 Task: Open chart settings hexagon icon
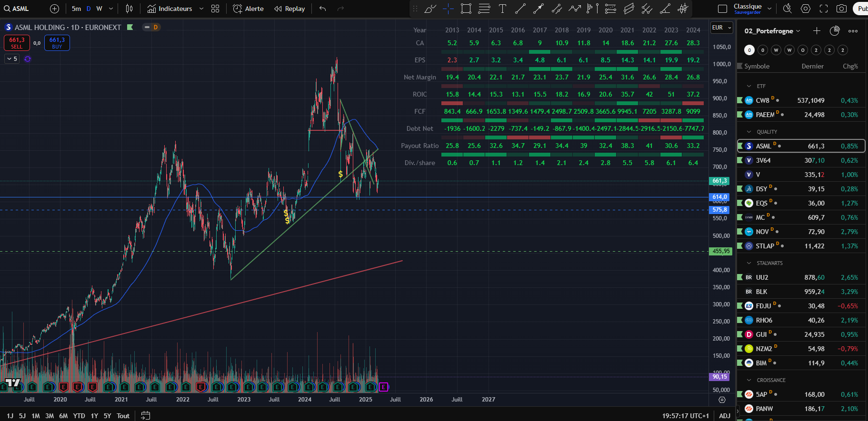click(806, 9)
